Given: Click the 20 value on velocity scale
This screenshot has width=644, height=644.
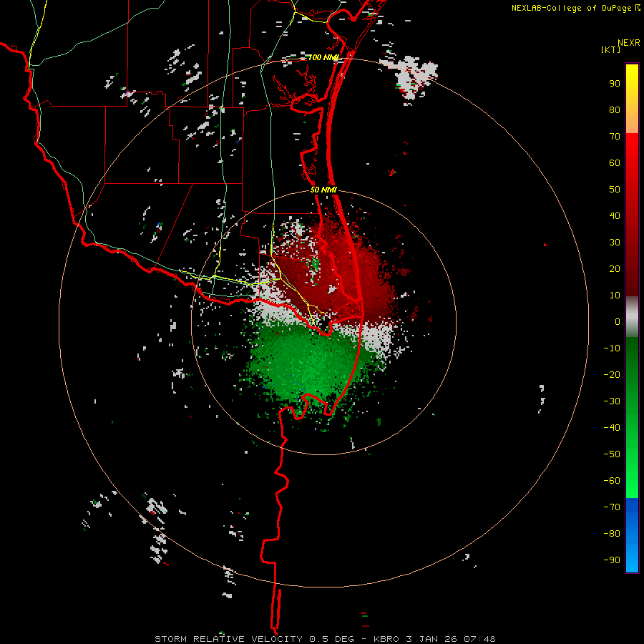Looking at the screenshot, I should point(615,269).
